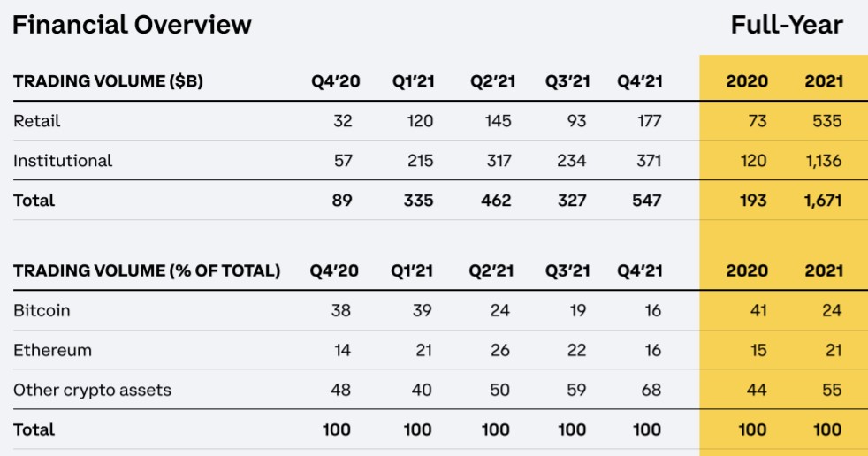The width and height of the screenshot is (868, 456).
Task: Select the 193 total for 2020
Action: [752, 201]
